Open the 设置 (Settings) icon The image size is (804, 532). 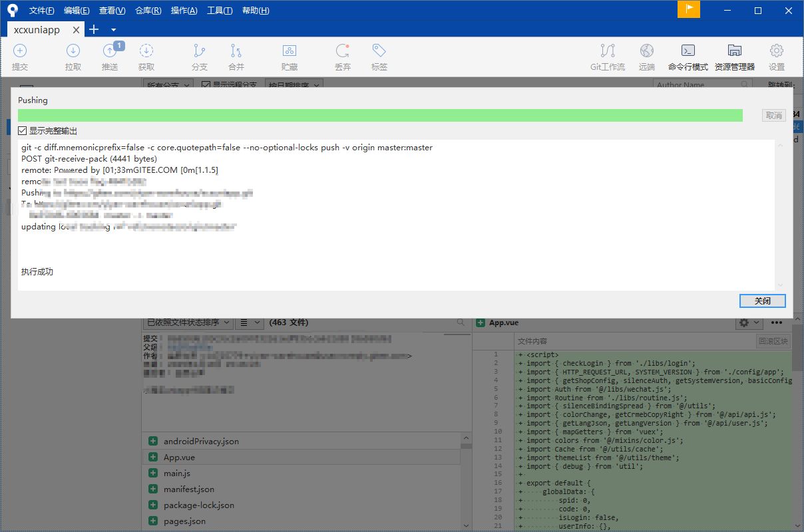coord(776,56)
